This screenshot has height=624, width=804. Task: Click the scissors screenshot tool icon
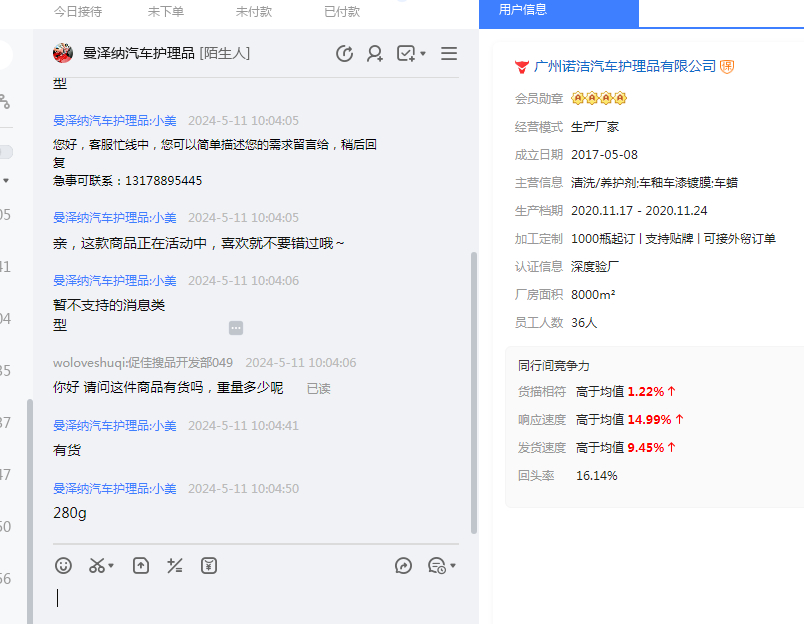click(x=96, y=566)
